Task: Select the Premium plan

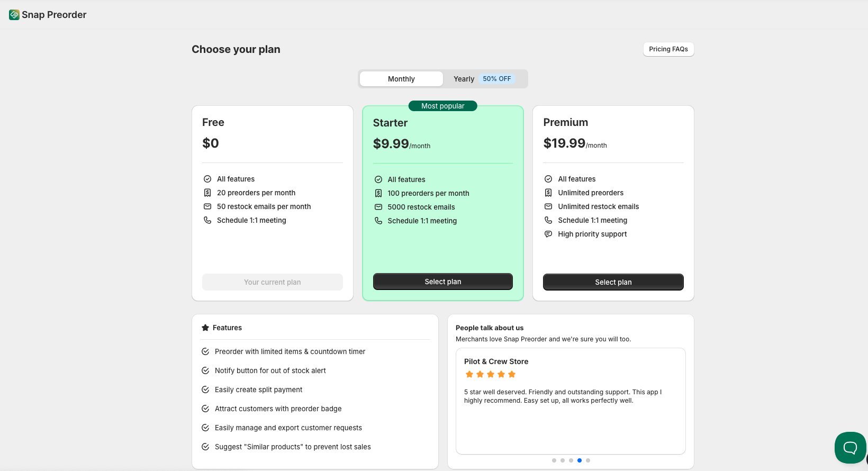Action: [613, 282]
